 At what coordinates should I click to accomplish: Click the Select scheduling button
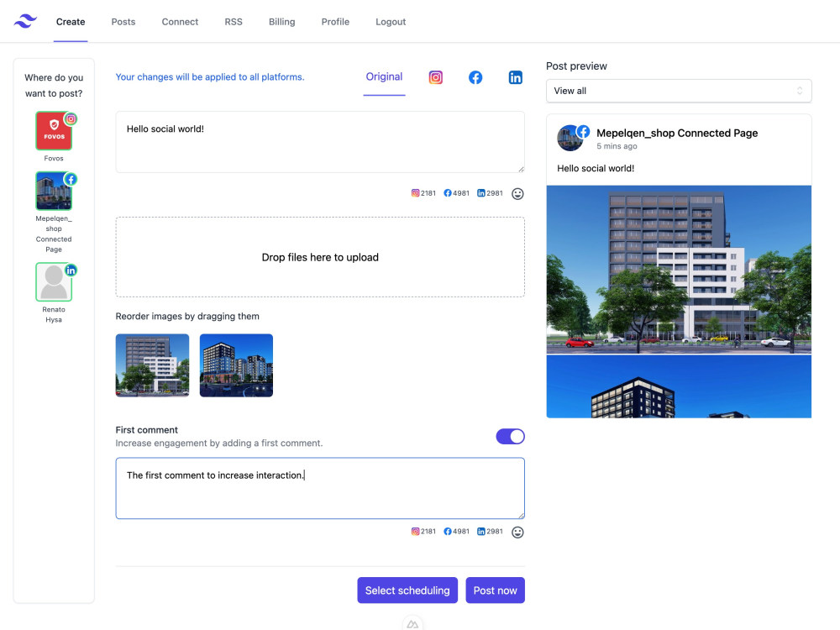[x=407, y=591]
